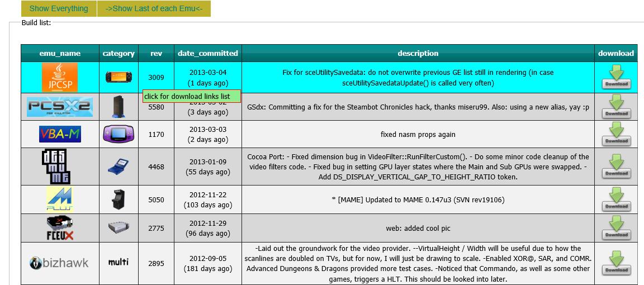Click the Show Everything button
Viewport: 644px width, 285px height.
click(x=59, y=8)
